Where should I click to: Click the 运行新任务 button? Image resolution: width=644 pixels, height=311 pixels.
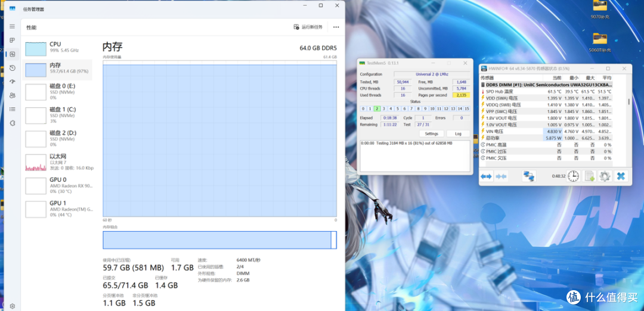(x=308, y=27)
